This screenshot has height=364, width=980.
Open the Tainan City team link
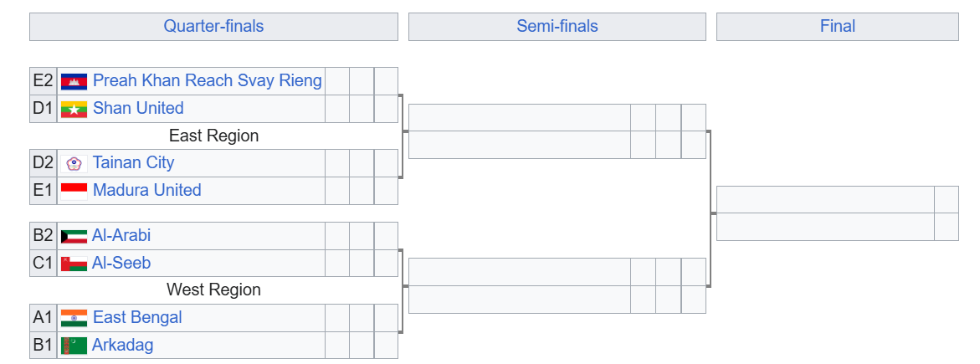(133, 162)
